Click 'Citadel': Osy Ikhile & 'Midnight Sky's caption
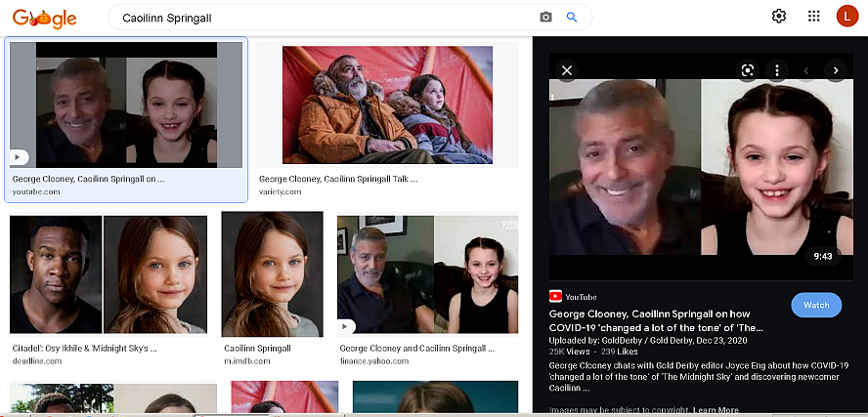 85,349
